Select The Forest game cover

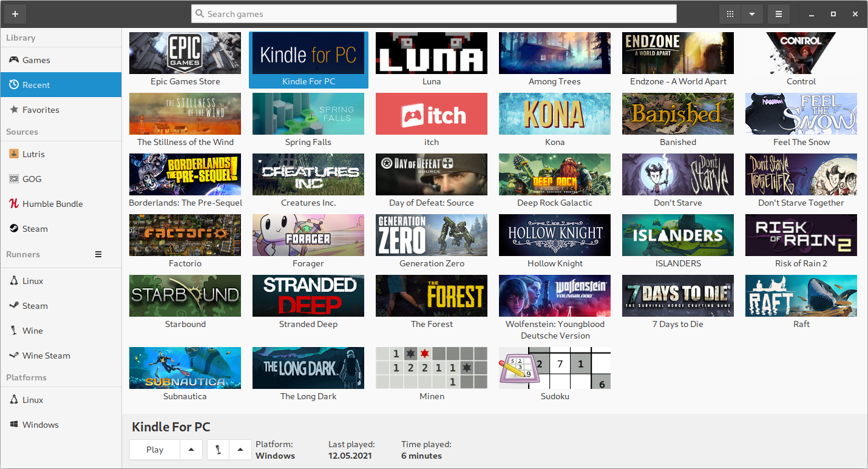[432, 295]
